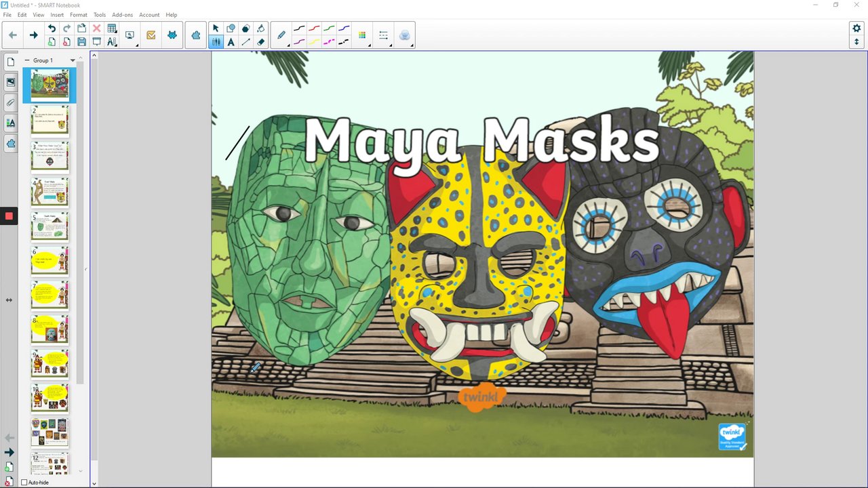Switch to the Page Sorter tab

click(x=10, y=62)
